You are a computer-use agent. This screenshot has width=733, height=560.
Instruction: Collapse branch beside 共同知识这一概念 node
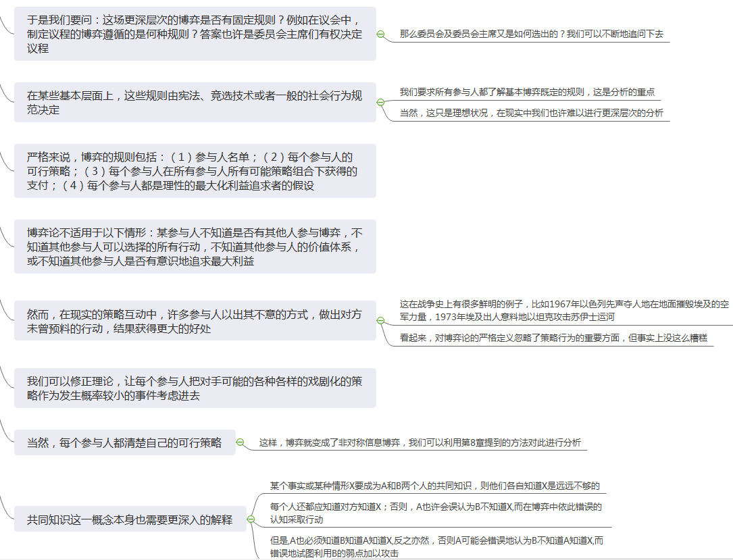tap(251, 519)
